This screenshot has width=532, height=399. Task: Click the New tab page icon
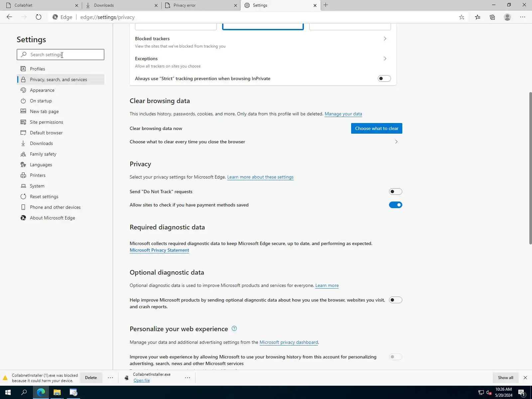click(x=23, y=111)
